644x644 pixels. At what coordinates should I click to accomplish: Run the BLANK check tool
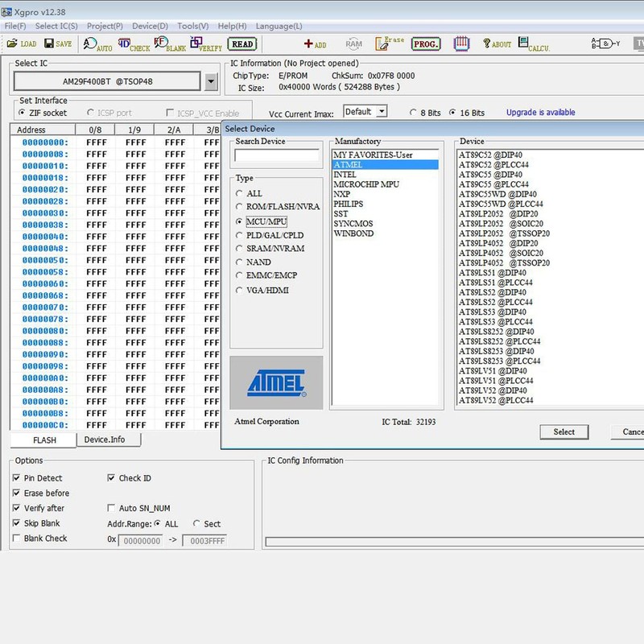(170, 44)
